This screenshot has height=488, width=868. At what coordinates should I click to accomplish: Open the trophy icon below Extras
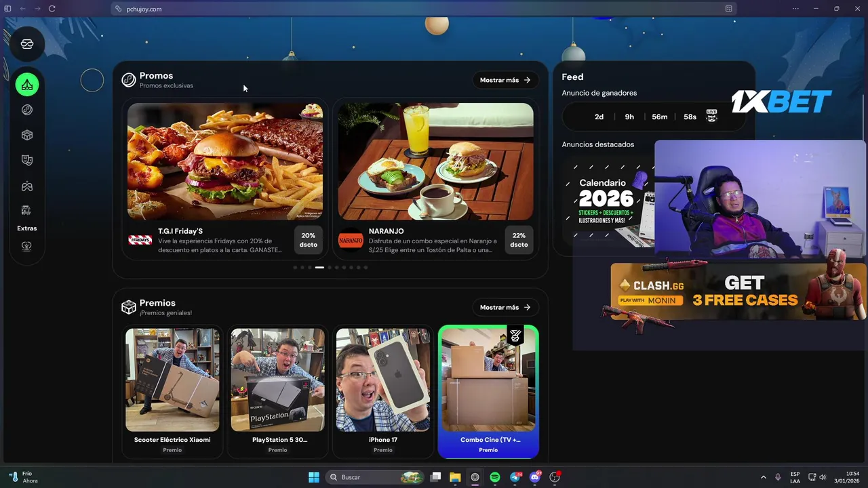27,247
